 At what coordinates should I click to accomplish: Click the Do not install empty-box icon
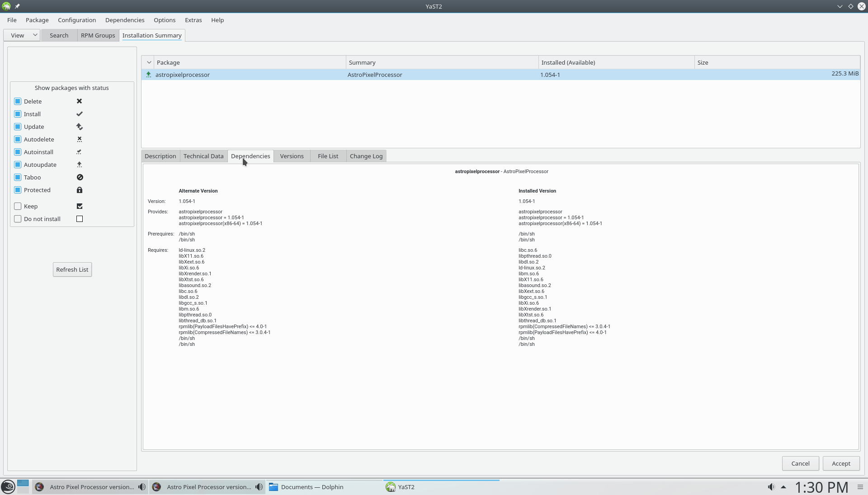click(x=80, y=219)
